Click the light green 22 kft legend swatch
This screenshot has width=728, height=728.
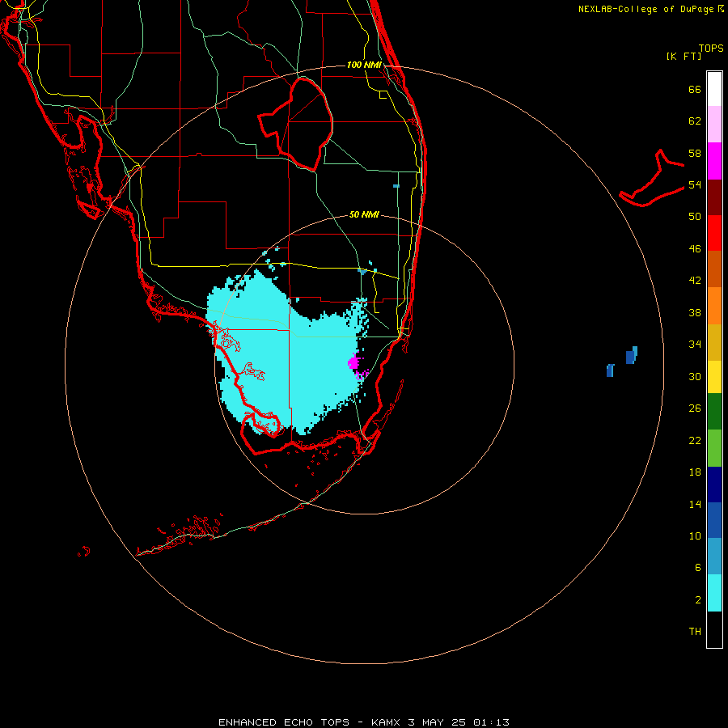(x=714, y=448)
